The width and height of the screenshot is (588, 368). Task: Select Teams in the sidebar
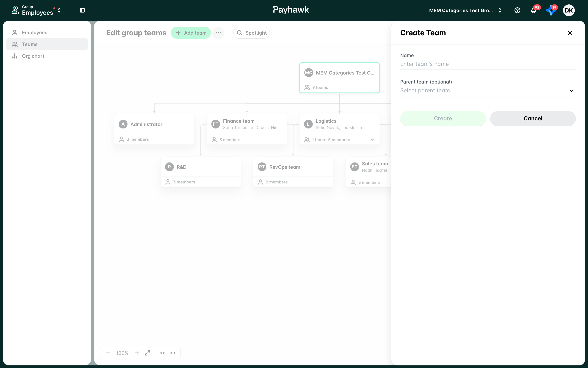[x=47, y=44]
